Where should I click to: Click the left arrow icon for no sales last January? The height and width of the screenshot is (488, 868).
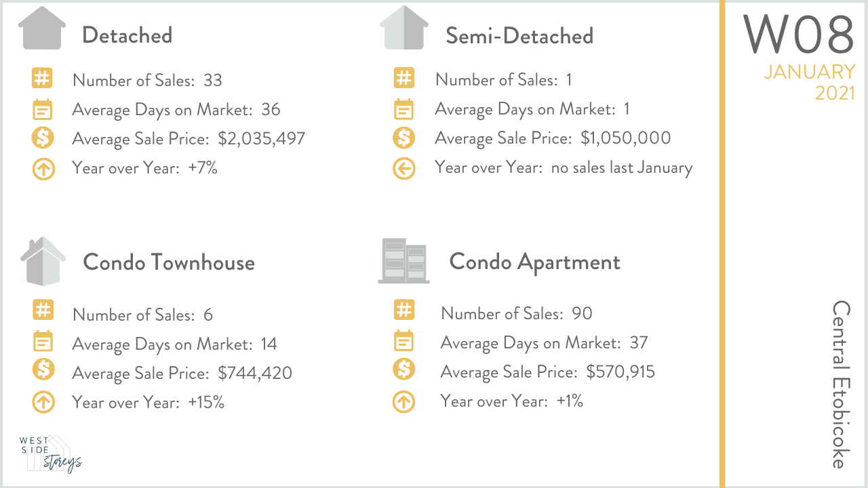point(403,168)
